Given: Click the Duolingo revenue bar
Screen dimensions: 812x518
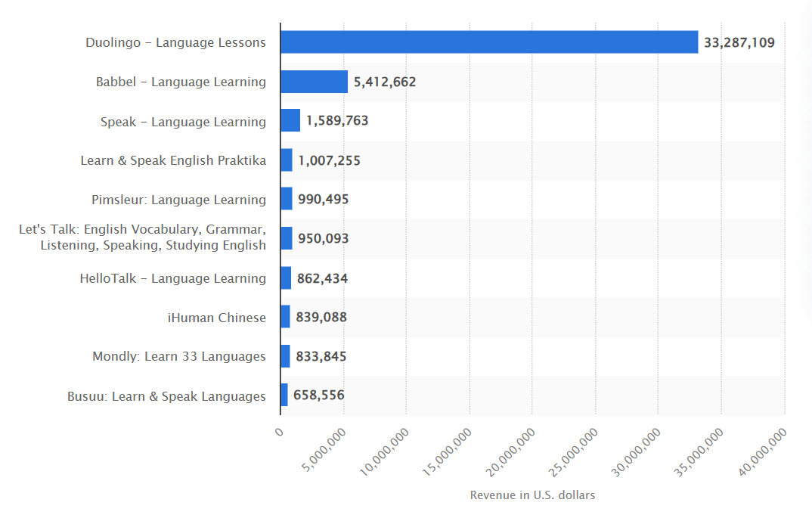Looking at the screenshot, I should tap(489, 42).
